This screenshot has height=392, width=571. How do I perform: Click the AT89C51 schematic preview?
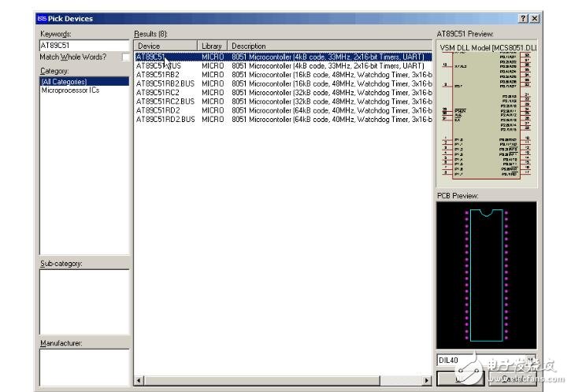click(487, 115)
